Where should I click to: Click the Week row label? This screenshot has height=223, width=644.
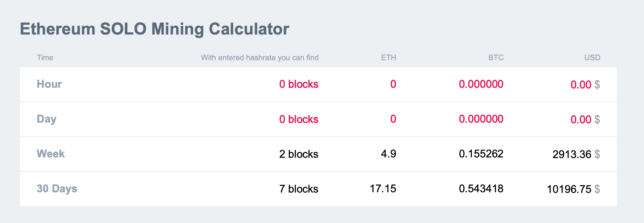coord(51,154)
